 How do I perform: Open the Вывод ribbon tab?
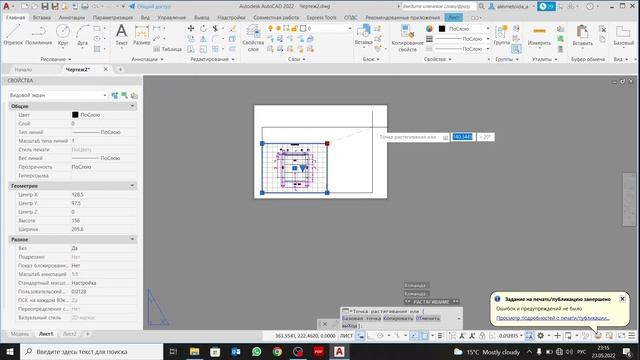[201, 18]
